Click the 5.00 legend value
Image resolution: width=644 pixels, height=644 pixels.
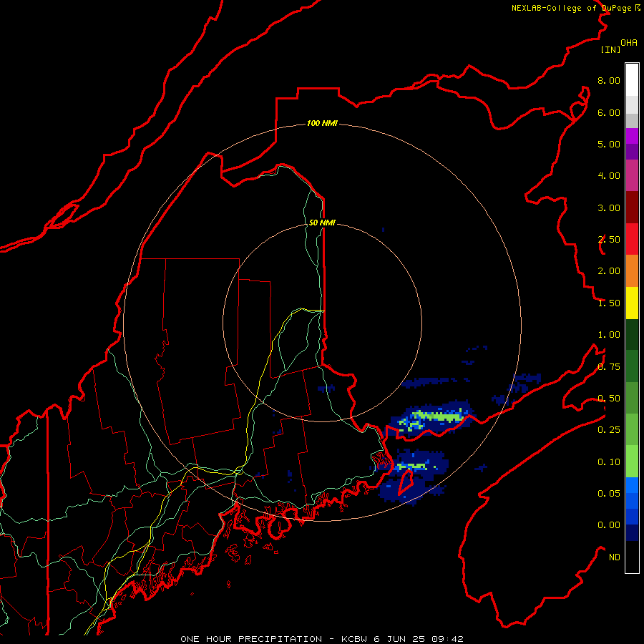609,144
